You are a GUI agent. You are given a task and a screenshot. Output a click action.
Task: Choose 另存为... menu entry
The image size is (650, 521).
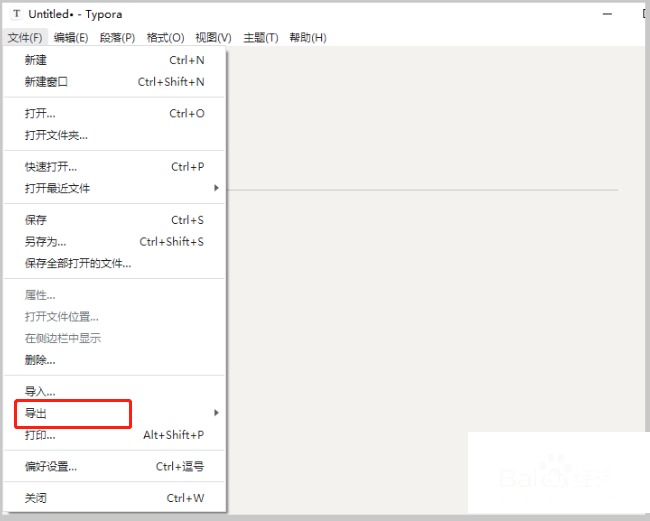pos(114,242)
